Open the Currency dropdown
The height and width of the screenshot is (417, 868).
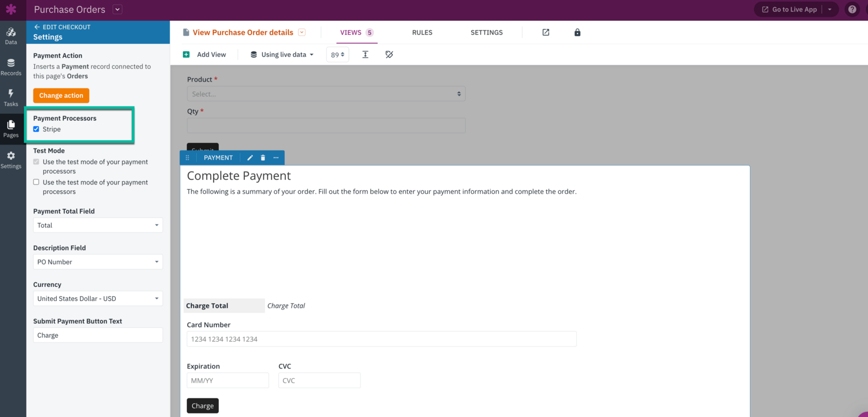(x=97, y=298)
